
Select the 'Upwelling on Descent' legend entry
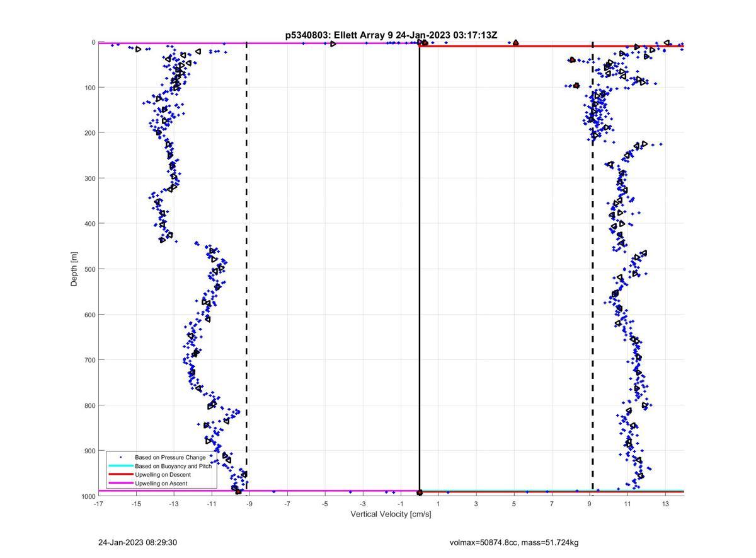tap(163, 474)
